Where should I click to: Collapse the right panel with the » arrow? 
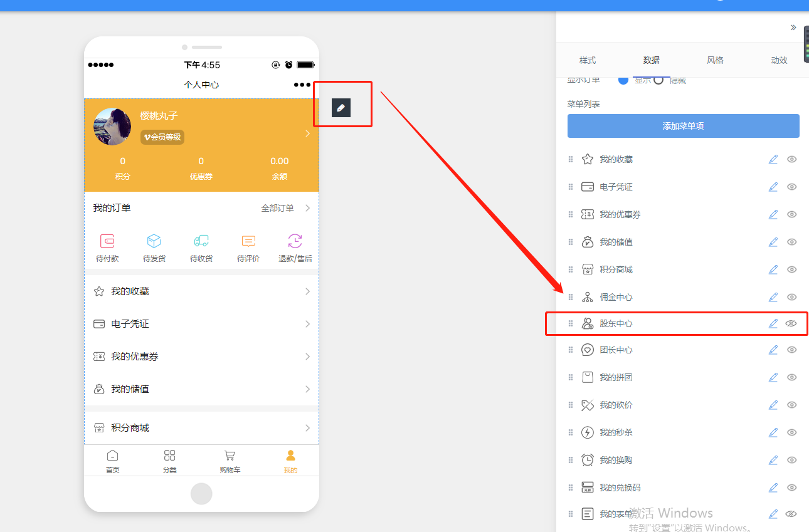[x=793, y=28]
